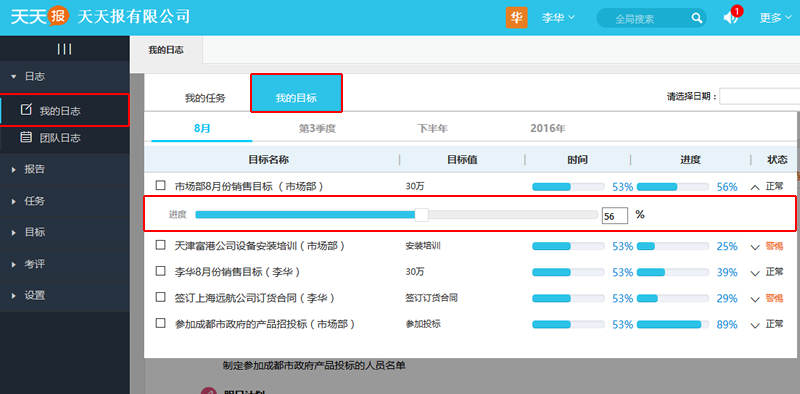Click the 目标值 column header
The width and height of the screenshot is (800, 394).
(462, 160)
